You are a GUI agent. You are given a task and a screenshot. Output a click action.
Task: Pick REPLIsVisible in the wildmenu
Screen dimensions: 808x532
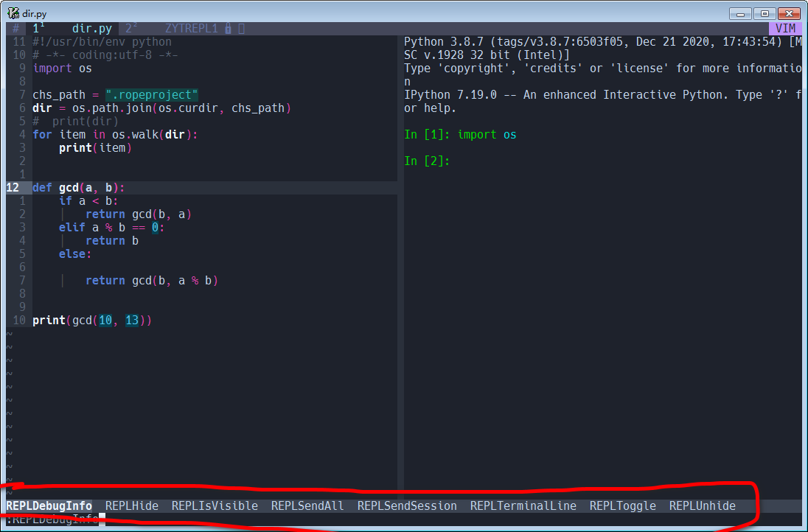(x=215, y=505)
